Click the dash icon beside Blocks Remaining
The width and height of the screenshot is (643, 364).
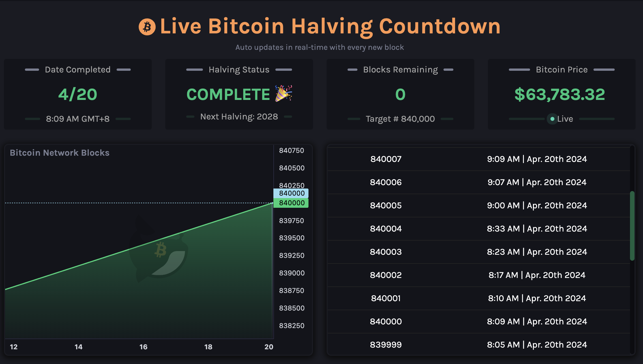pyautogui.click(x=352, y=69)
